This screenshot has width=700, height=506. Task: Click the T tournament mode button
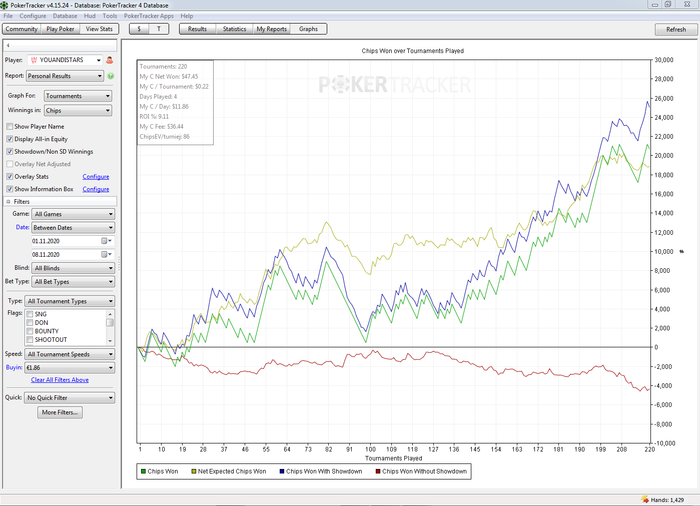(159, 29)
